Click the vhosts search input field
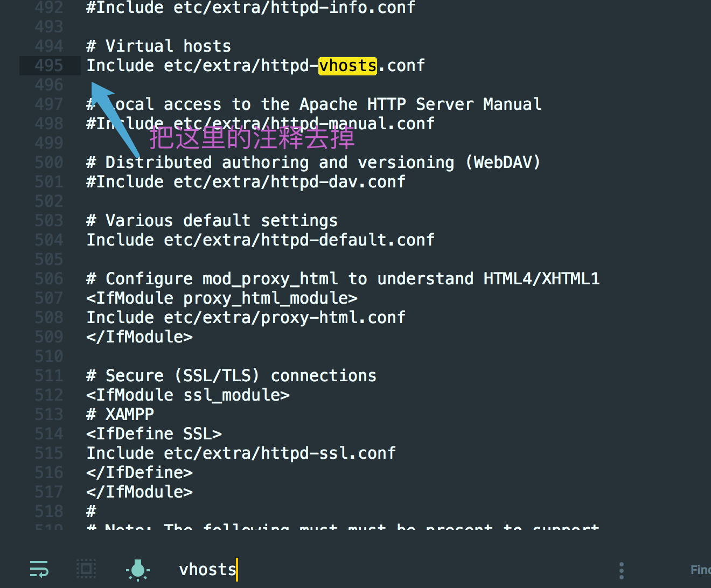Viewport: 711px width, 588px height. (393, 569)
